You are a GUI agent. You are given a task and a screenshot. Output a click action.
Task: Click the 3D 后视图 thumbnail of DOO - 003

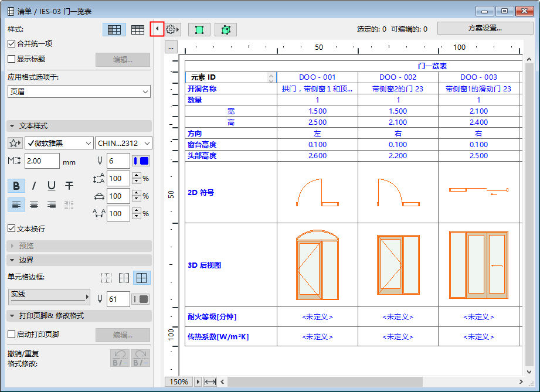tap(478, 265)
